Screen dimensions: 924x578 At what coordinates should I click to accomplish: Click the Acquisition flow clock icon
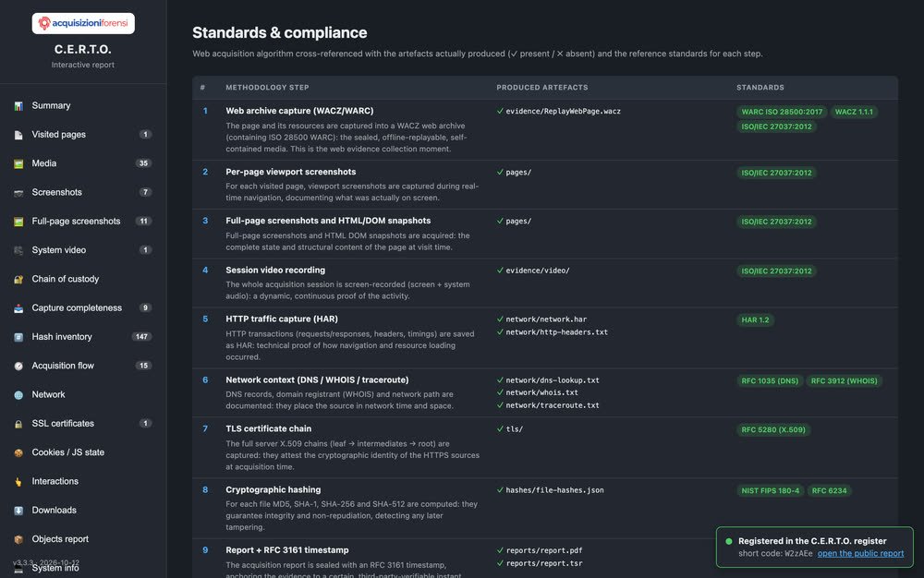click(18, 366)
